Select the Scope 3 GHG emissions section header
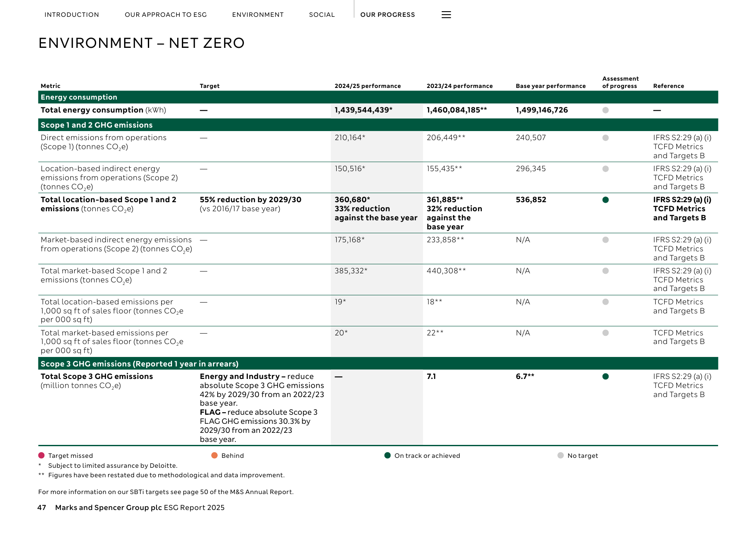Screen dimensions: 756x535 tap(378, 363)
